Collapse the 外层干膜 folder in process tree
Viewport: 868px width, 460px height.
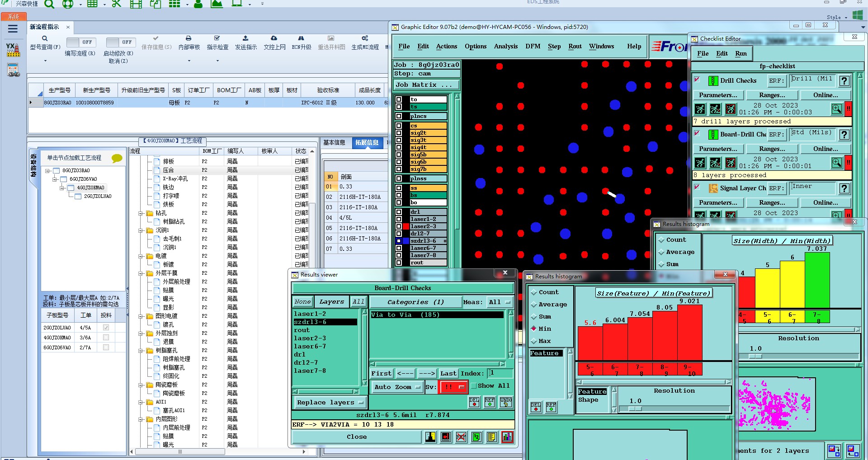point(141,273)
